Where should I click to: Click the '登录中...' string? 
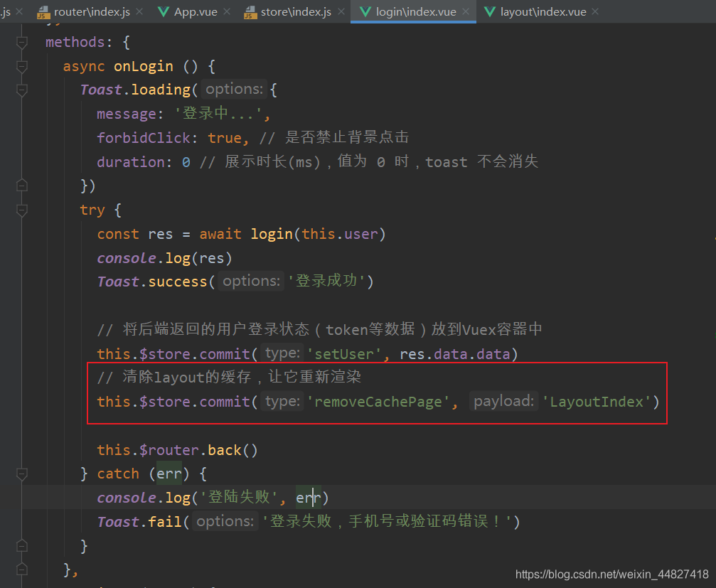point(218,114)
